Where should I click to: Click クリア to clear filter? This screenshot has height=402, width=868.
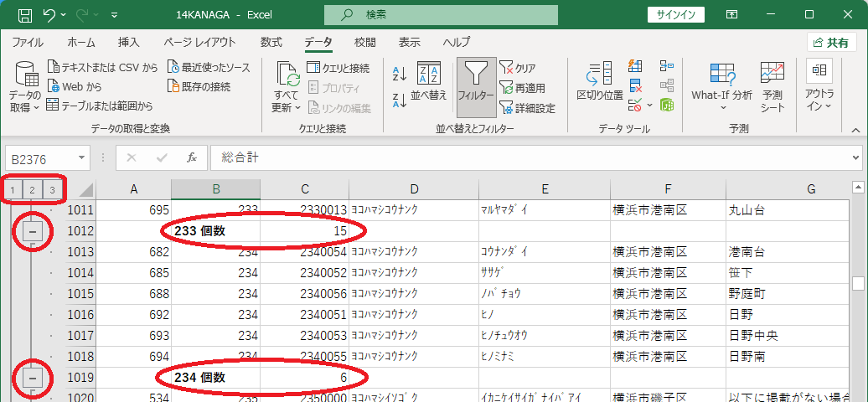[518, 68]
